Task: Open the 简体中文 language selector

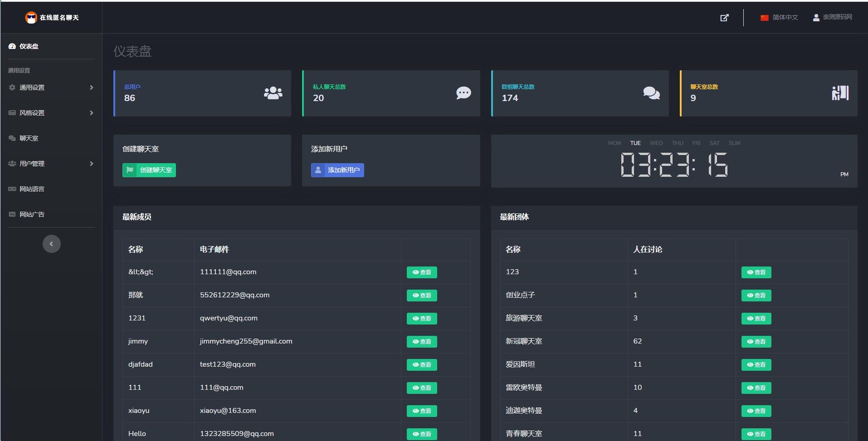Action: pyautogui.click(x=779, y=17)
